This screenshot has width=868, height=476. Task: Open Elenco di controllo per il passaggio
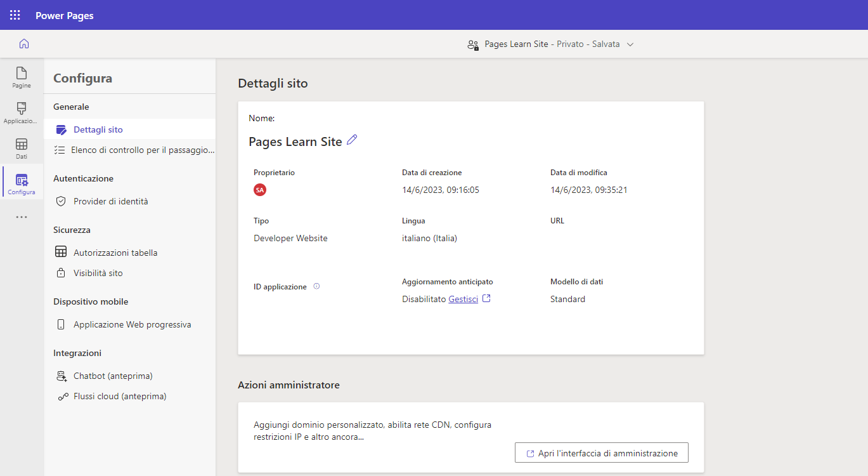click(129, 150)
